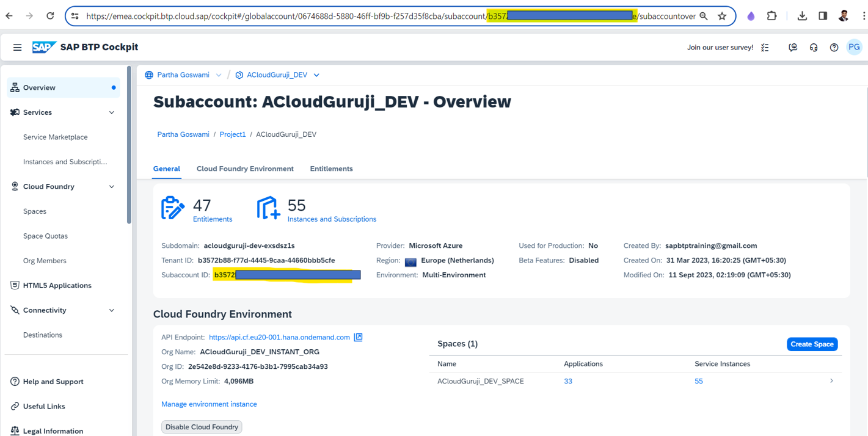Open the Manage environment instance link
The height and width of the screenshot is (436, 868).
[209, 404]
